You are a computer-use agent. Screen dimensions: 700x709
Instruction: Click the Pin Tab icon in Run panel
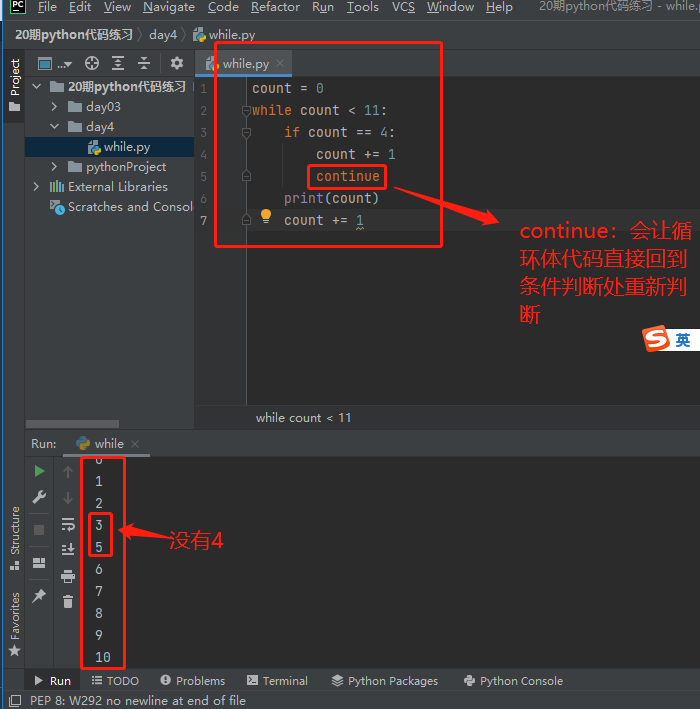click(39, 596)
